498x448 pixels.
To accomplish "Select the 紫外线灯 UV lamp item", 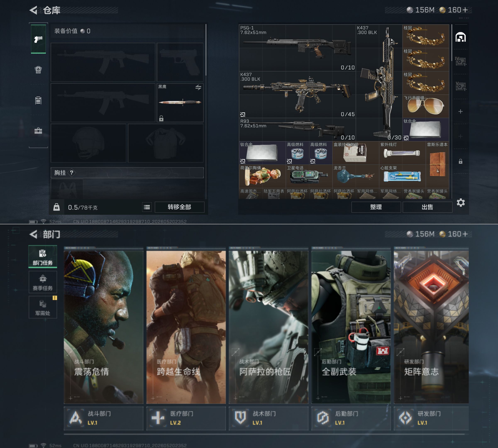I will click(402, 153).
